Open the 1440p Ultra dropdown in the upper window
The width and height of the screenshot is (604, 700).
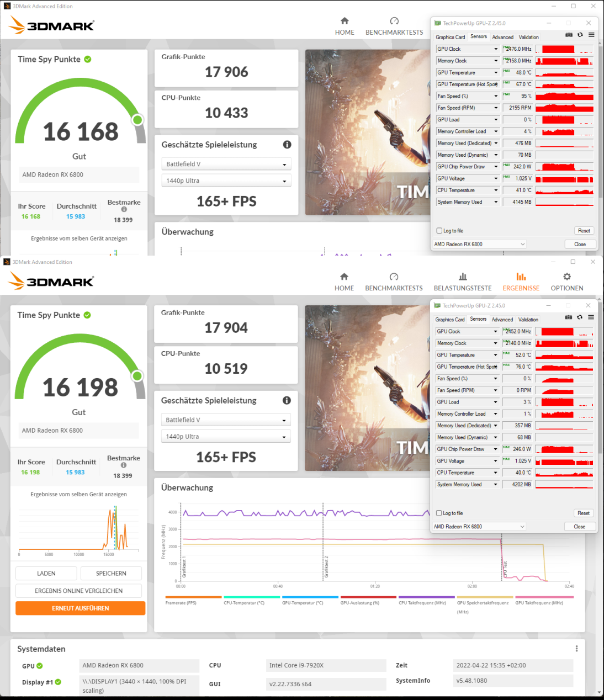(x=226, y=181)
